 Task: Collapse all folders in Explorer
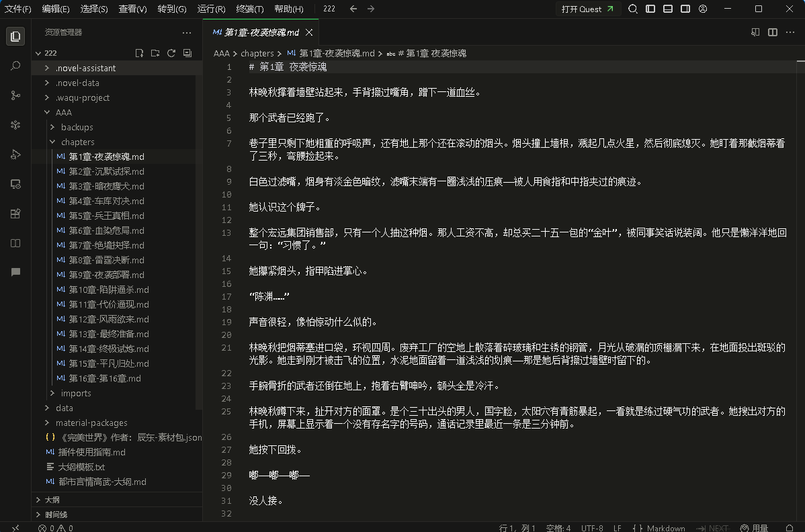(187, 53)
